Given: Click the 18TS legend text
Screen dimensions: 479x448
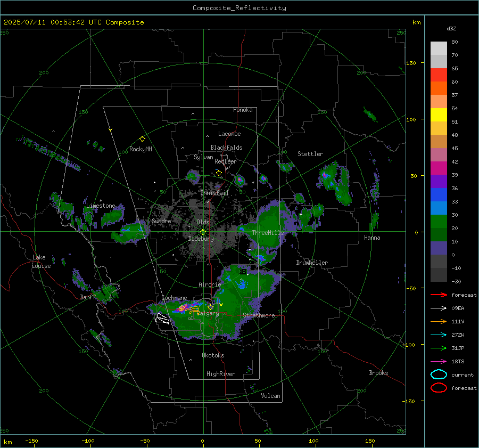Looking at the screenshot, I should (458, 362).
